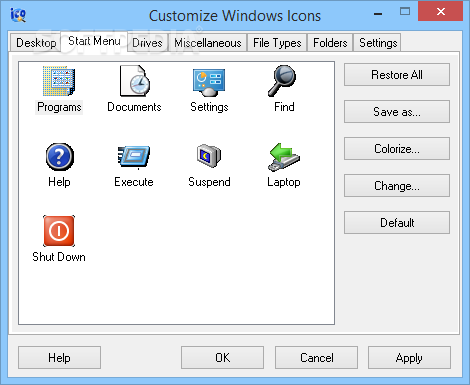Click the bottom Help button

[59, 358]
